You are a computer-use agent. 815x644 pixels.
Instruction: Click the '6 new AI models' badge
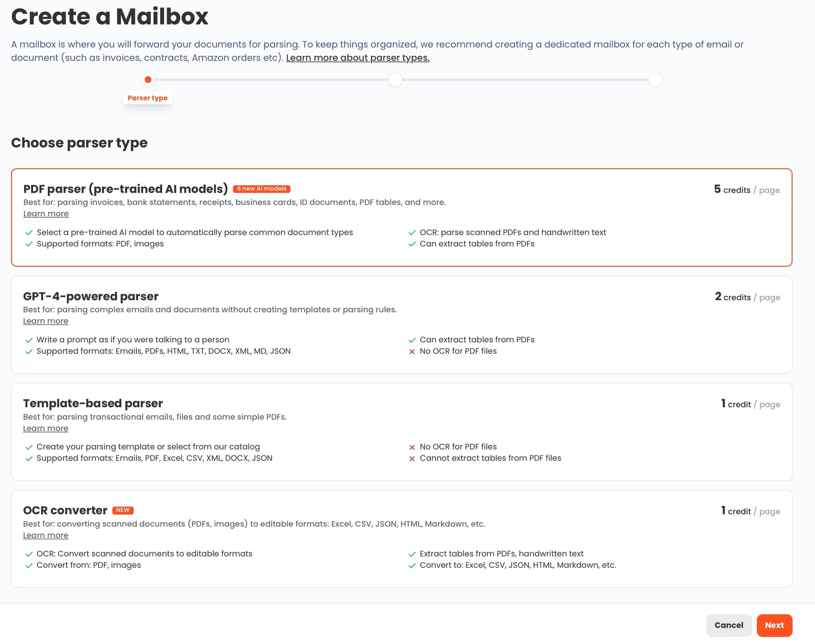coord(262,189)
